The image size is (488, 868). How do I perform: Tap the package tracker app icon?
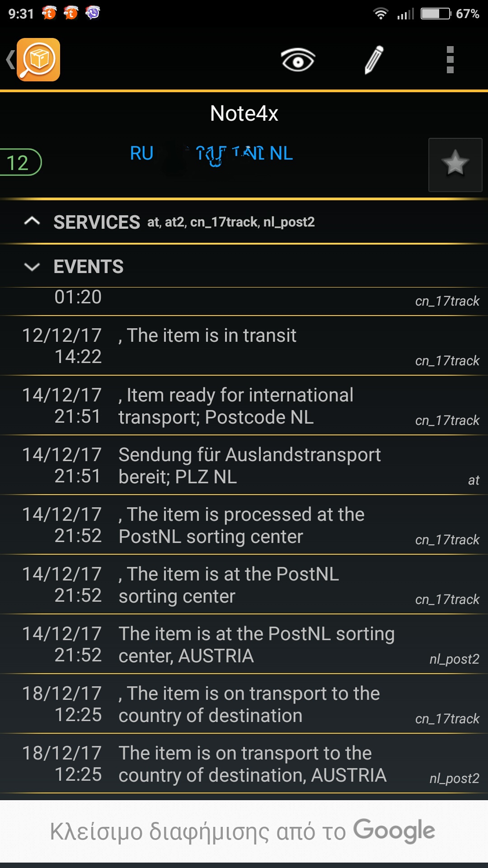(x=38, y=60)
